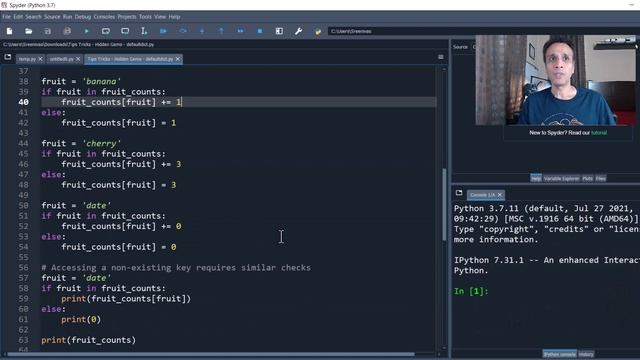Open the Tools menu
The height and width of the screenshot is (360, 640).
145,17
